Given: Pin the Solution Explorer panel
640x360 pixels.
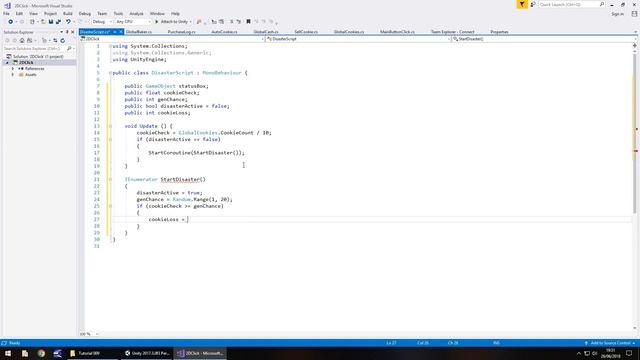Looking at the screenshot, I should [x=67, y=32].
